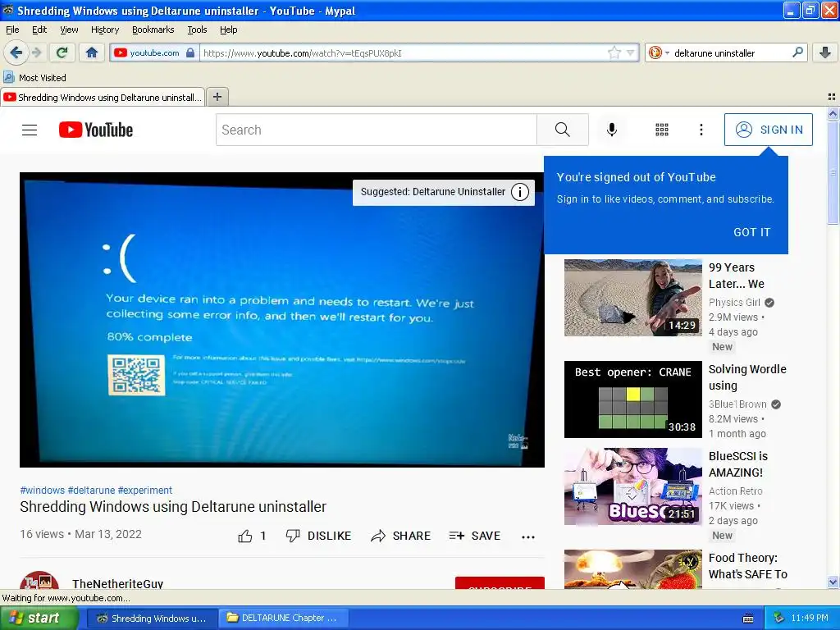840x630 pixels.
Task: Click the info icon on suggested card
Action: [519, 192]
